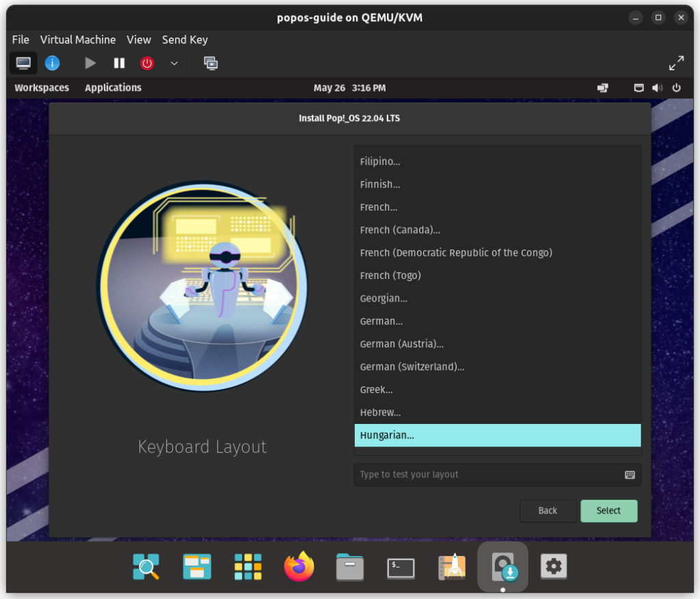Click the keyboard icon in test field
Screen dimensions: 700x599
pos(630,475)
